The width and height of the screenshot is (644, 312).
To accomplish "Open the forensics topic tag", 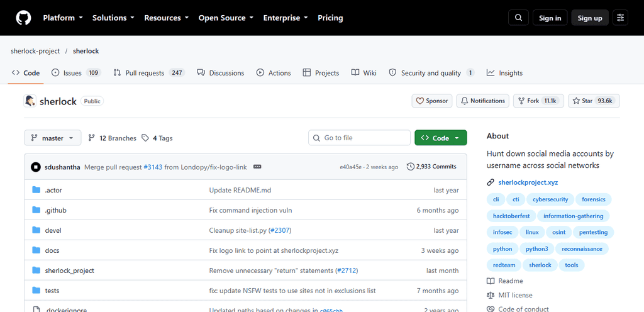I will [x=594, y=199].
